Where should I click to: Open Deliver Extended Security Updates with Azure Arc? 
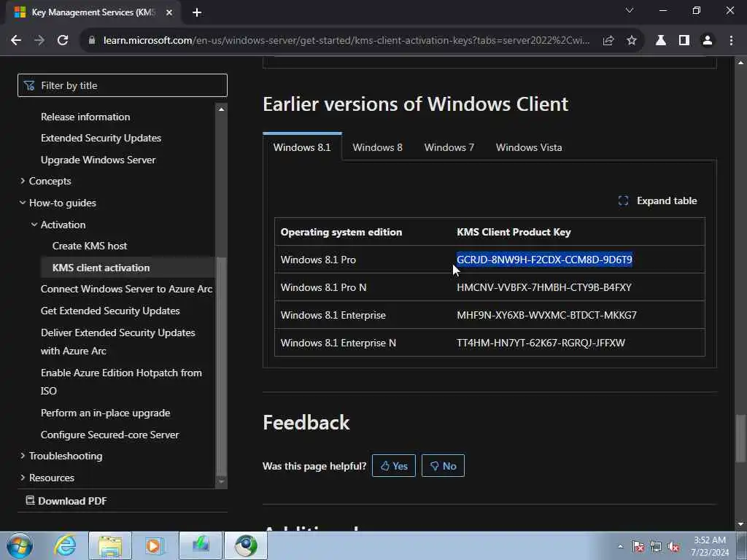click(x=117, y=341)
